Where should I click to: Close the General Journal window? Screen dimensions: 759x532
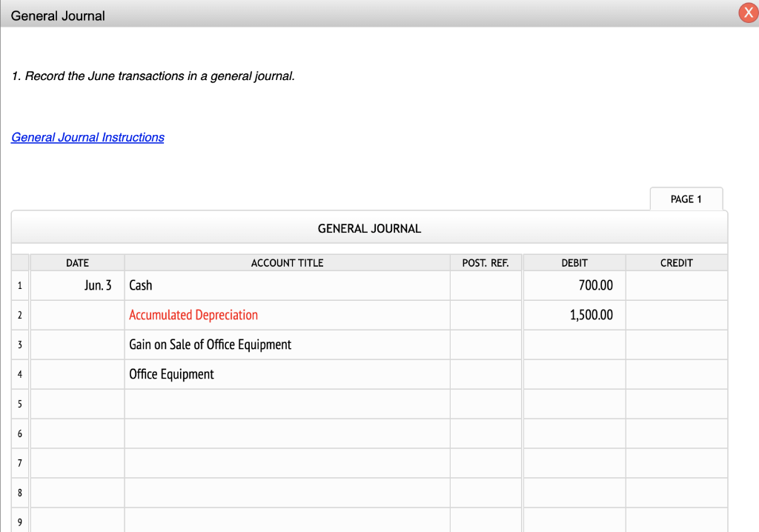748,13
